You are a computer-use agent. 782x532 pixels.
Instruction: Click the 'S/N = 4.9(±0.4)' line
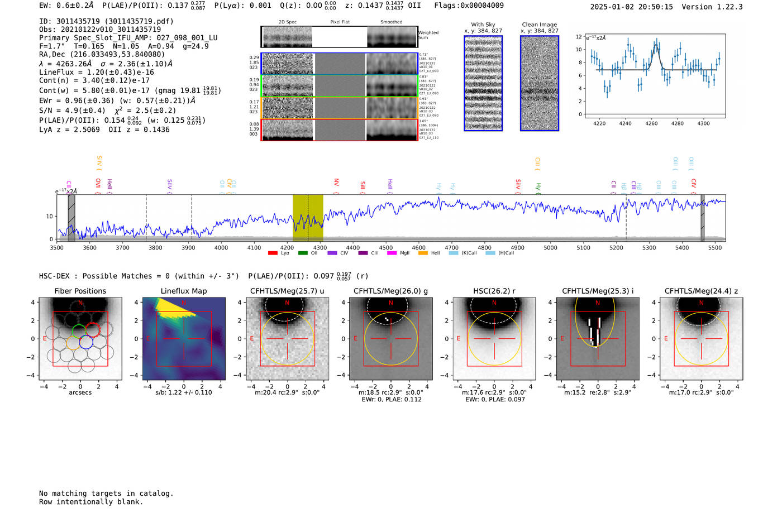pyautogui.click(x=108, y=111)
